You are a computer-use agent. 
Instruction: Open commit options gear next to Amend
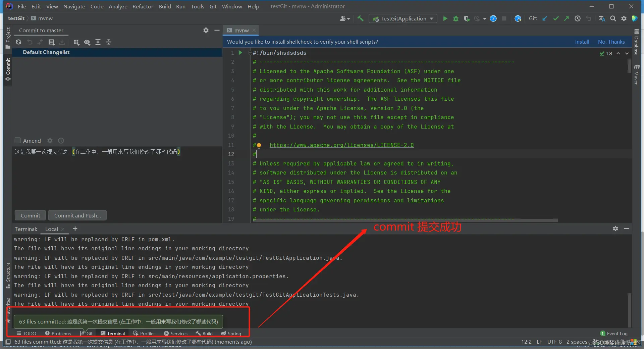click(50, 141)
